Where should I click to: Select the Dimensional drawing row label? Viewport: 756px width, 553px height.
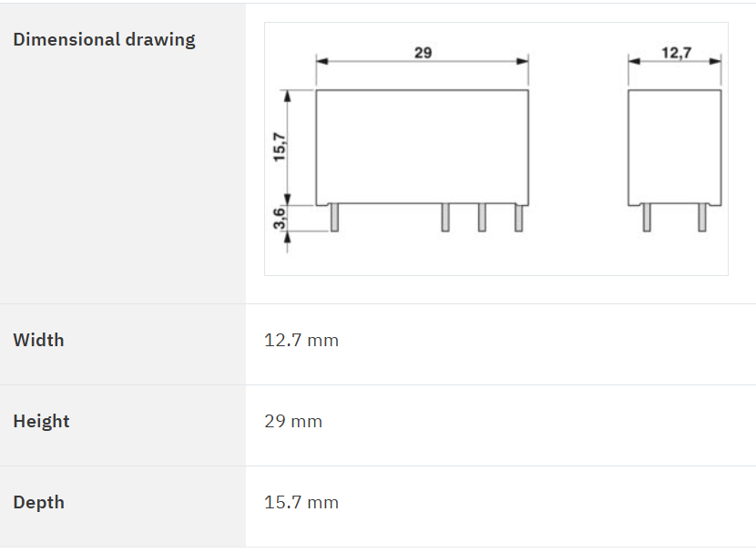point(104,40)
